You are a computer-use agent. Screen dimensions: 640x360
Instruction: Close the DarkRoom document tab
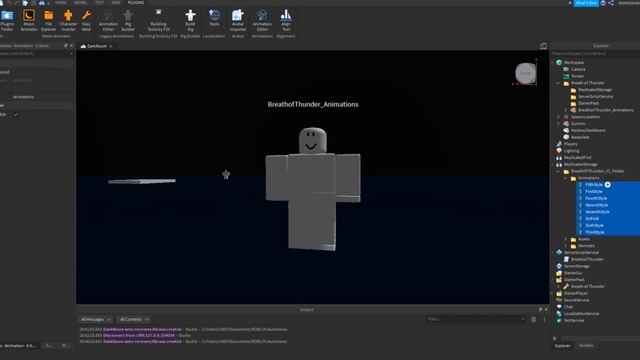click(111, 46)
